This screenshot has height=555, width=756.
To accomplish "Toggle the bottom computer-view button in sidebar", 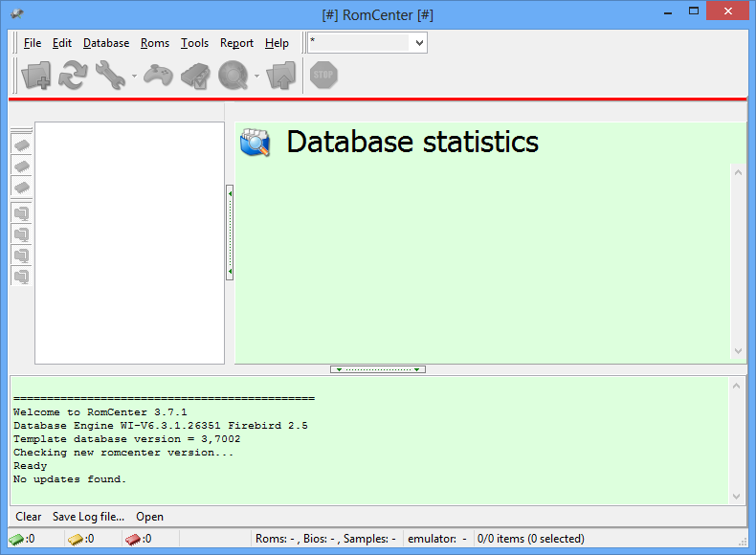I will point(21,276).
